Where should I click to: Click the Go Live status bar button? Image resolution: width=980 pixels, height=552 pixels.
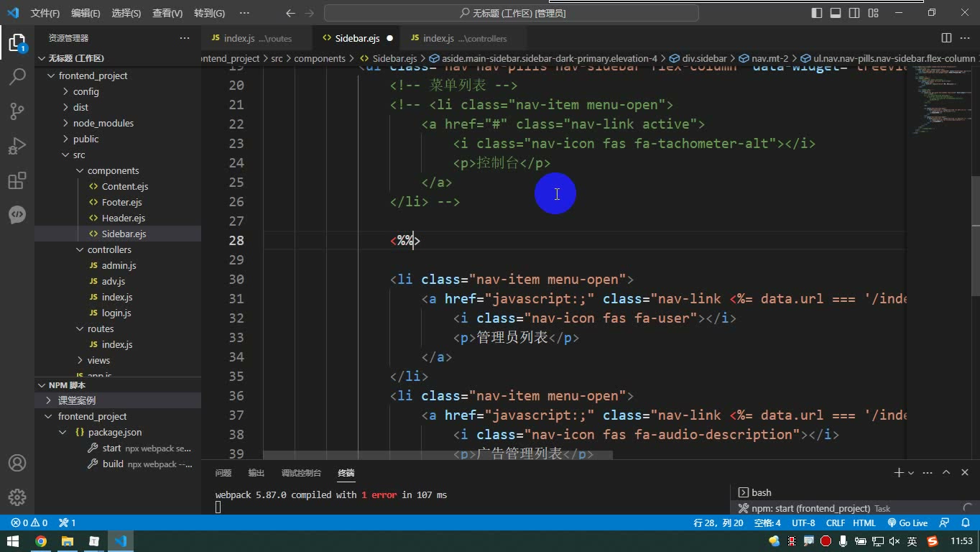[907, 523]
